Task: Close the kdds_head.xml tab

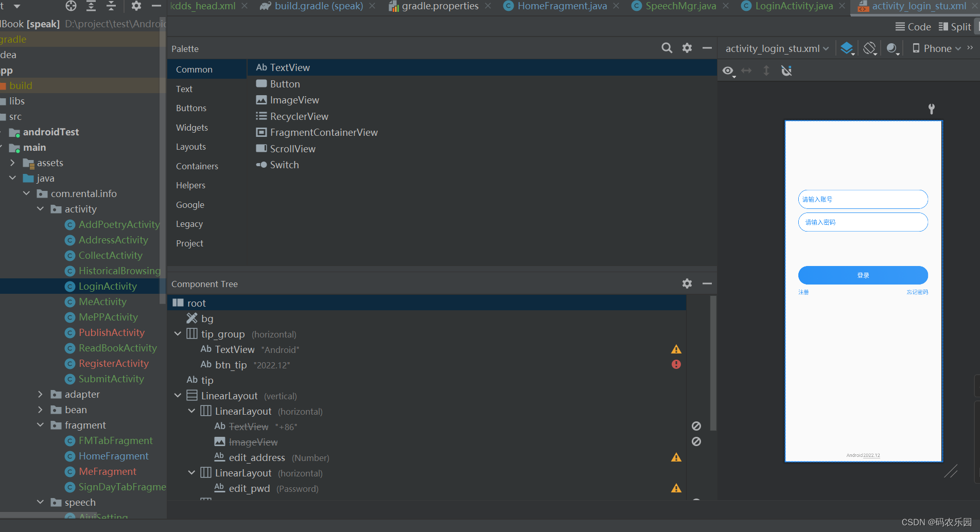Action: tap(244, 6)
